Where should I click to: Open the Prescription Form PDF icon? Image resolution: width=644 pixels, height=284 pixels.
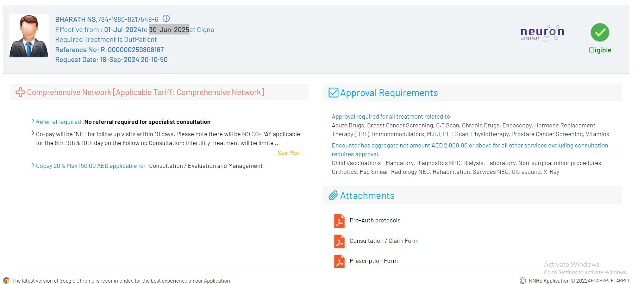click(x=339, y=261)
